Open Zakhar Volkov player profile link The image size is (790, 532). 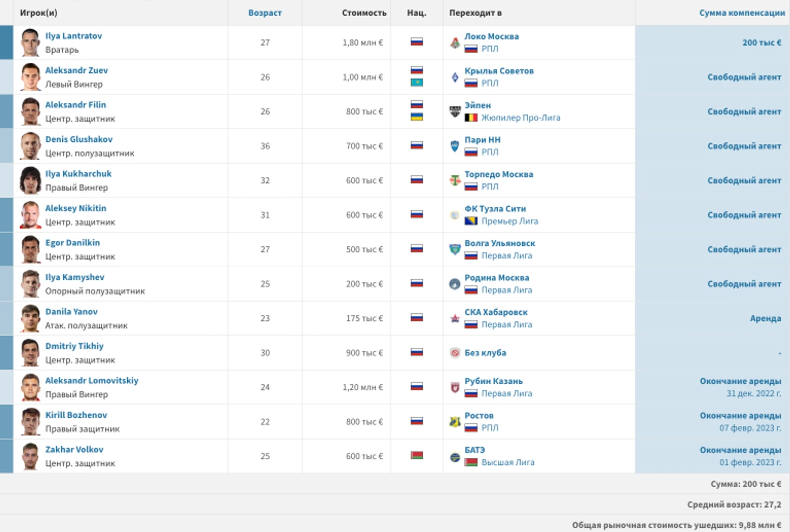(74, 450)
